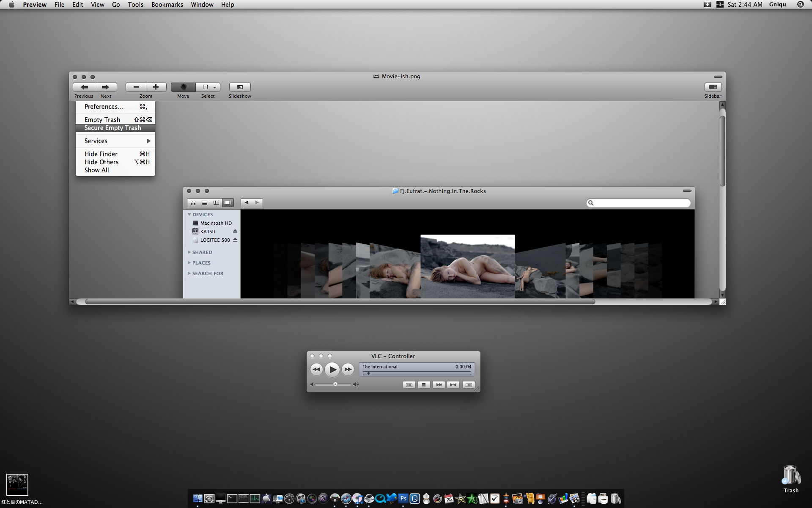The height and width of the screenshot is (508, 812).
Task: Choose Show All menu item
Action: pos(115,170)
